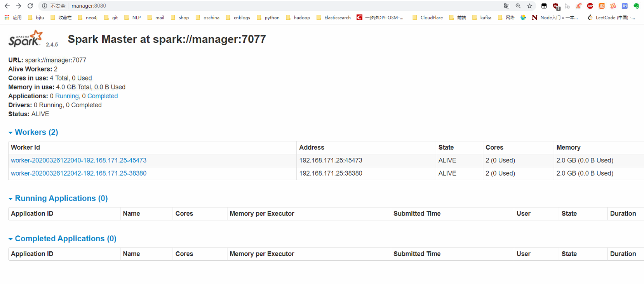Open the git bookmark folder
Image resolution: width=644 pixels, height=284 pixels.
pyautogui.click(x=111, y=17)
